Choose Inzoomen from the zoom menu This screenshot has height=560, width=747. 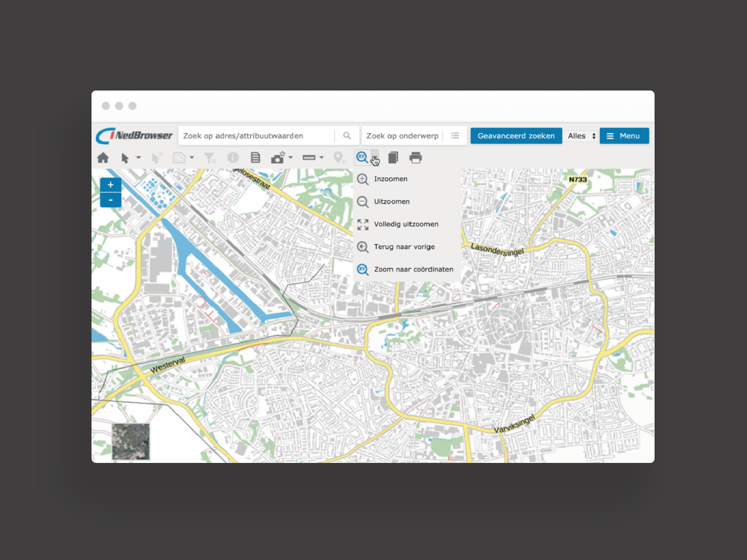(x=407, y=179)
